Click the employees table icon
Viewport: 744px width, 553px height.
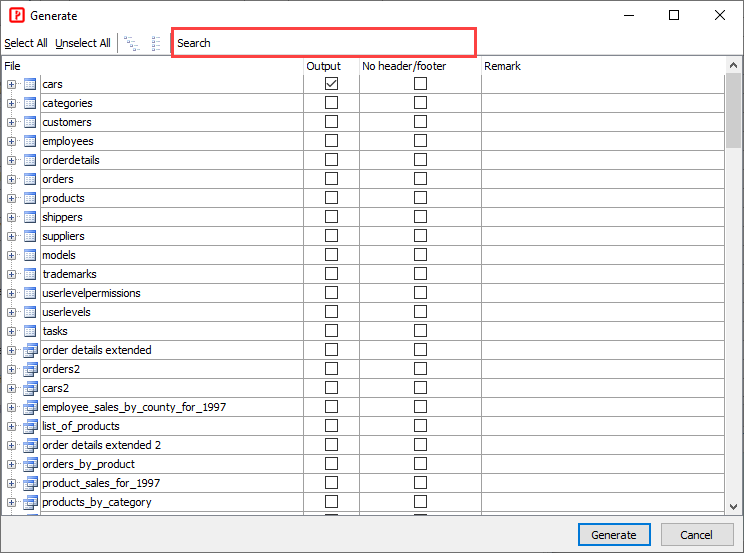pos(30,141)
